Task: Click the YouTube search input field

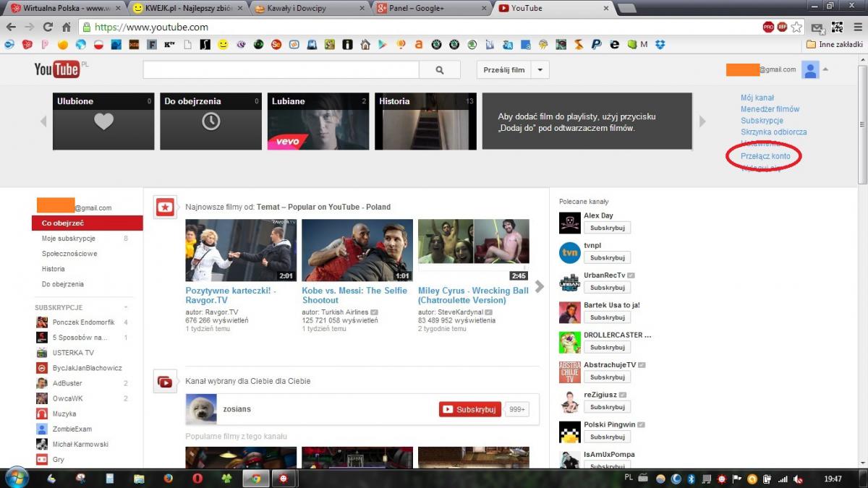Action: [x=281, y=70]
